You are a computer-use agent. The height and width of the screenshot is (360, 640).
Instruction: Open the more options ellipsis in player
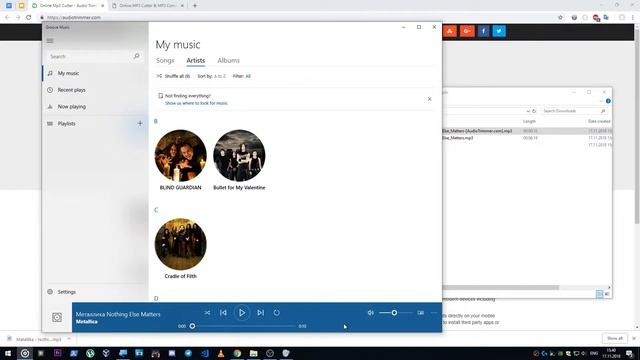434,313
